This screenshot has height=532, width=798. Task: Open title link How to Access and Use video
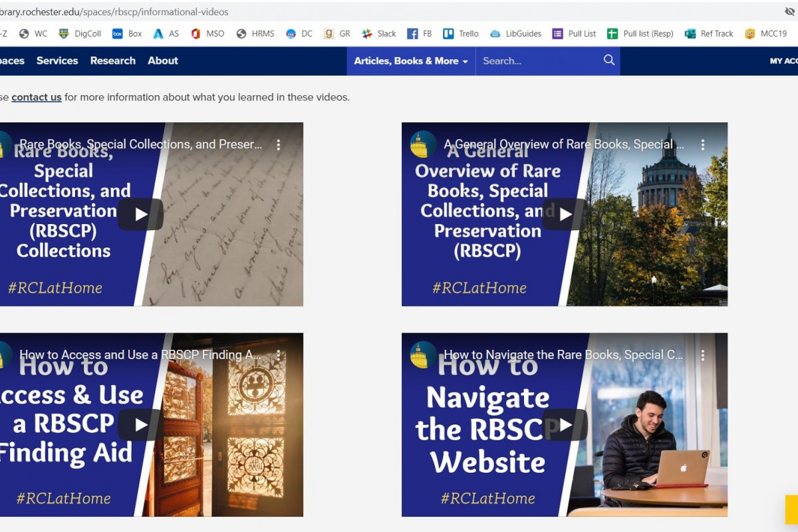tap(140, 355)
